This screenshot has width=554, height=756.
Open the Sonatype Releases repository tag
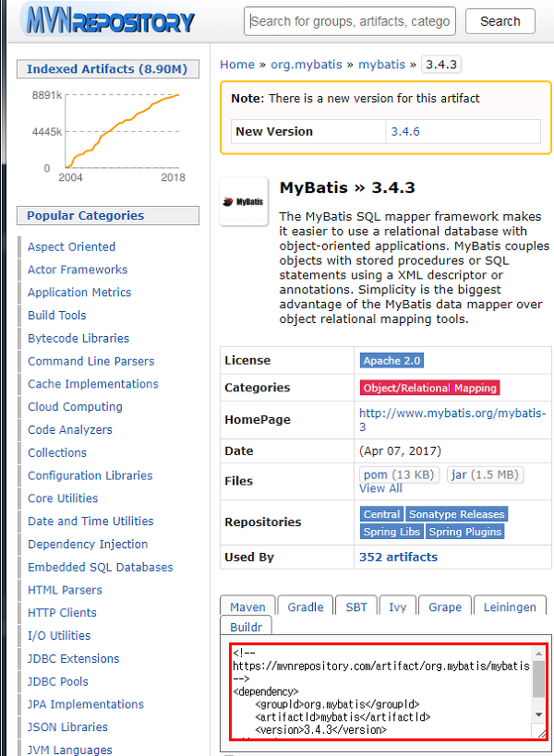(x=456, y=514)
